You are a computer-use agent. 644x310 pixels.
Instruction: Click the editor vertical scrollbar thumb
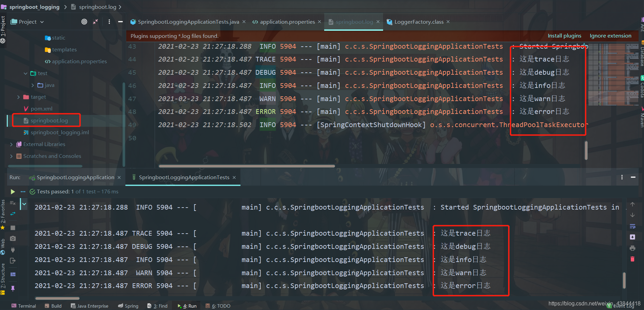point(586,150)
